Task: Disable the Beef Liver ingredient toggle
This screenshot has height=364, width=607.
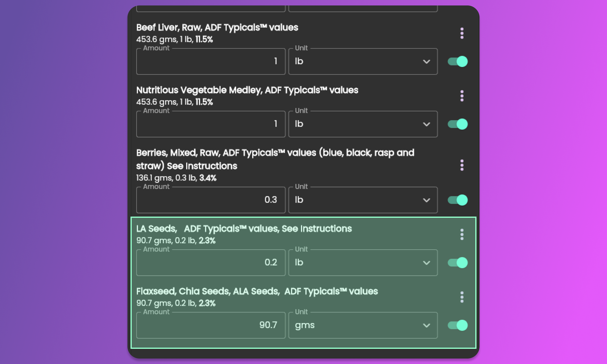Action: (x=458, y=62)
